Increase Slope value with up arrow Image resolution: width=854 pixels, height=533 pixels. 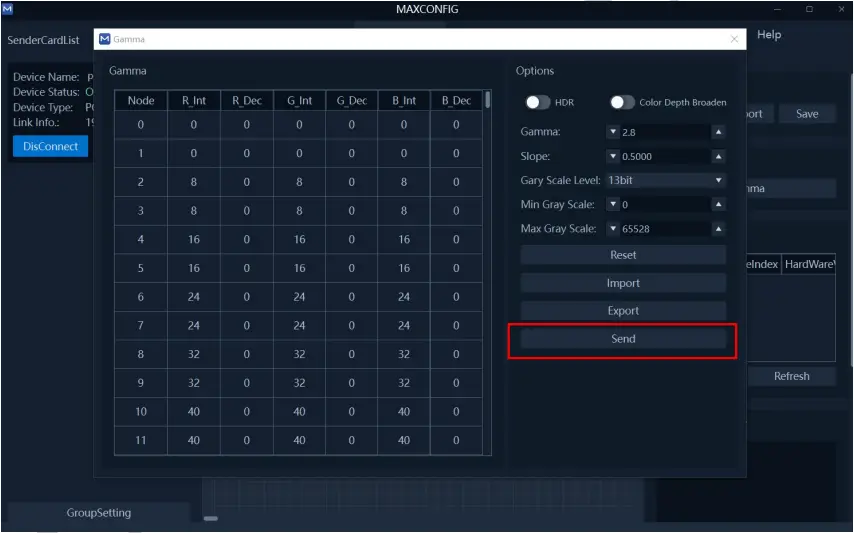pyautogui.click(x=718, y=156)
